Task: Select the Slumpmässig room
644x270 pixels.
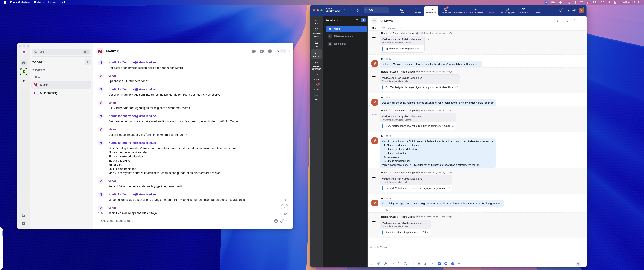Action: (x=49, y=93)
